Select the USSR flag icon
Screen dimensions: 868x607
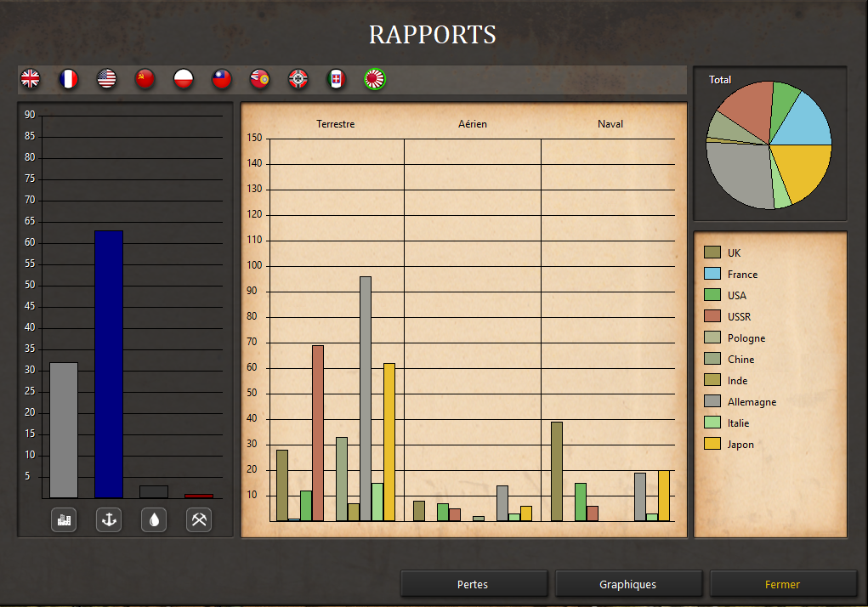(145, 78)
